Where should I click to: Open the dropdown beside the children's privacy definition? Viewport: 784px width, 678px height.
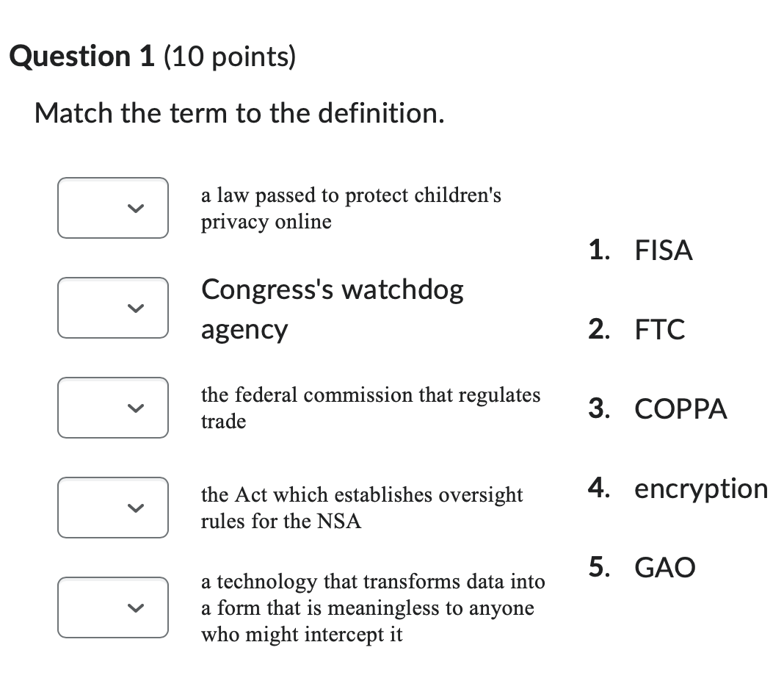pos(112,208)
